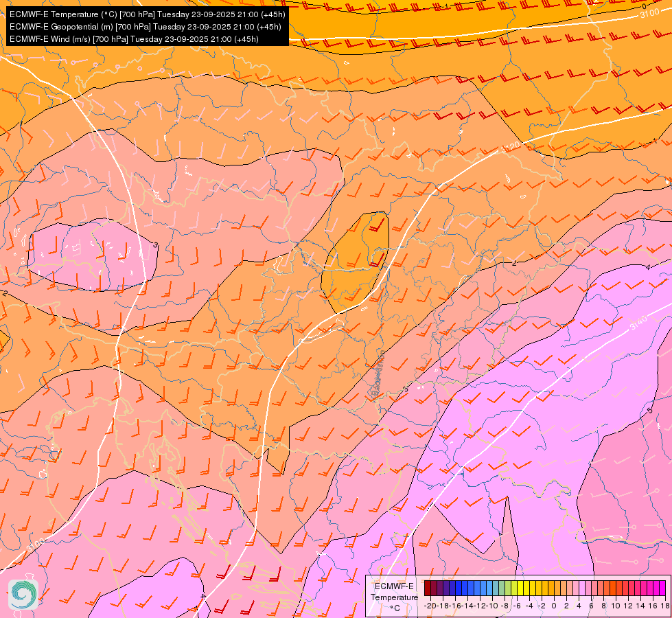
Task: Click the legend label -20
Action: click(430, 606)
